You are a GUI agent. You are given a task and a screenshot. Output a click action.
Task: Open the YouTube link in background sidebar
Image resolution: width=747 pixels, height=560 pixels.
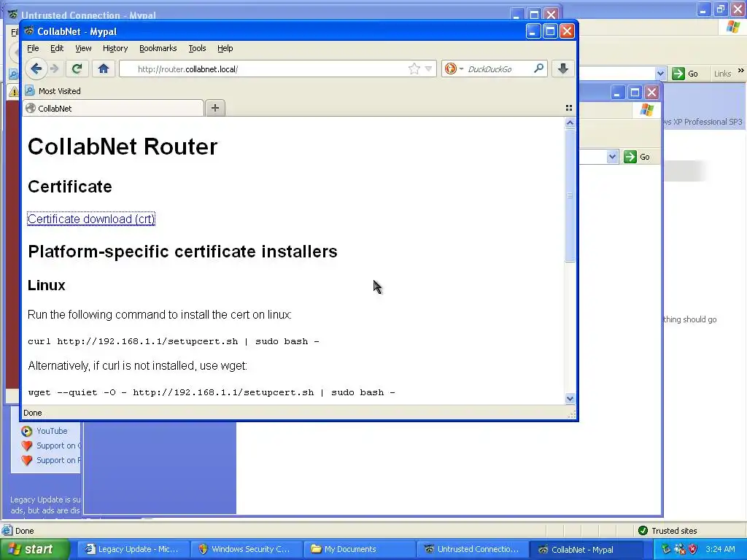52,431
